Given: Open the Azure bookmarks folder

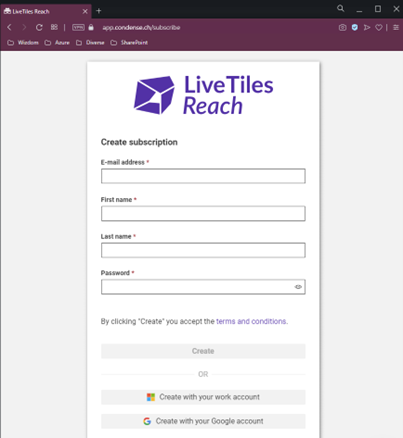Looking at the screenshot, I should pos(57,43).
